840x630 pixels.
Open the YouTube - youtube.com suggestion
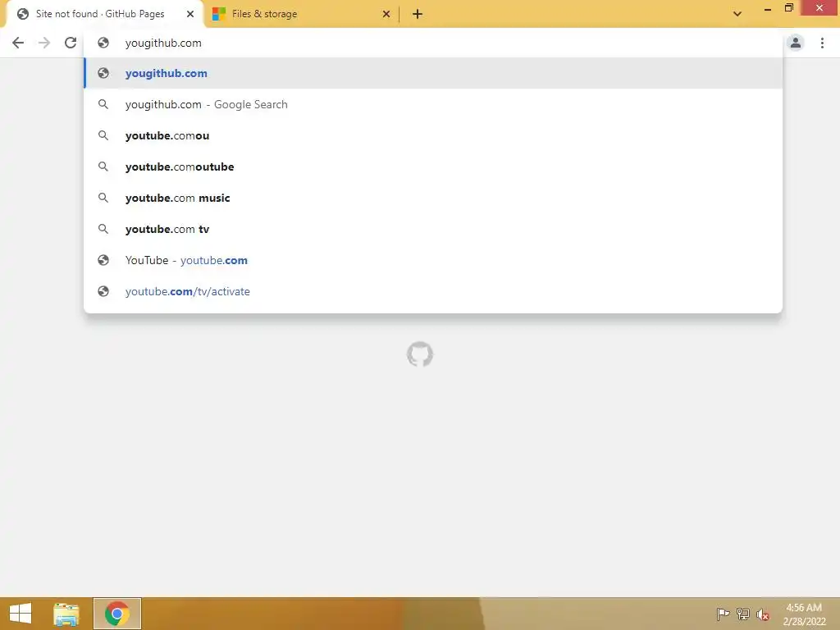click(433, 260)
